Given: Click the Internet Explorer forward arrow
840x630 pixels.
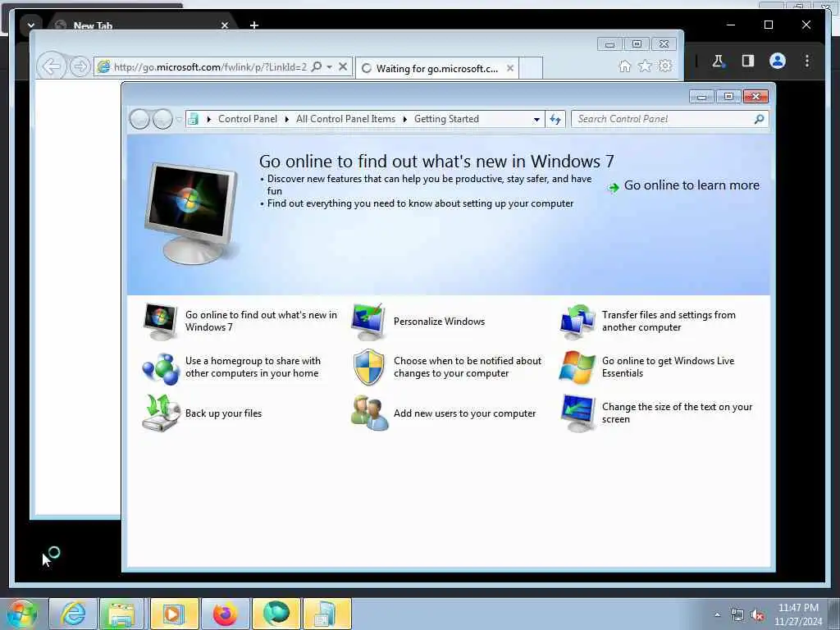Looking at the screenshot, I should (80, 67).
